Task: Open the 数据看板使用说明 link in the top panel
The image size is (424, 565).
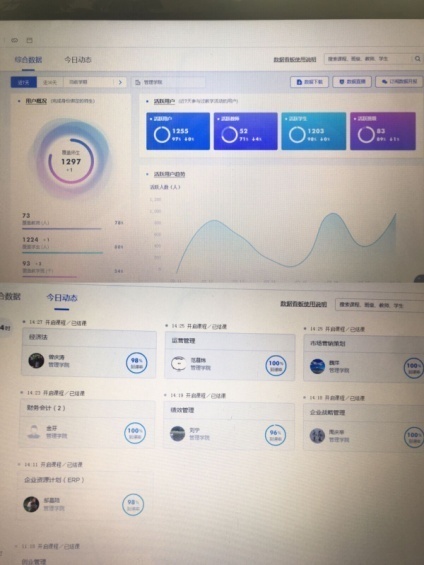Action: click(x=295, y=59)
